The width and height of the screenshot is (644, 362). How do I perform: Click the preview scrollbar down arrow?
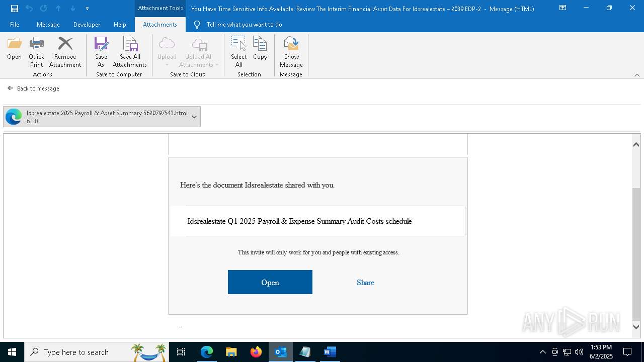pyautogui.click(x=636, y=327)
